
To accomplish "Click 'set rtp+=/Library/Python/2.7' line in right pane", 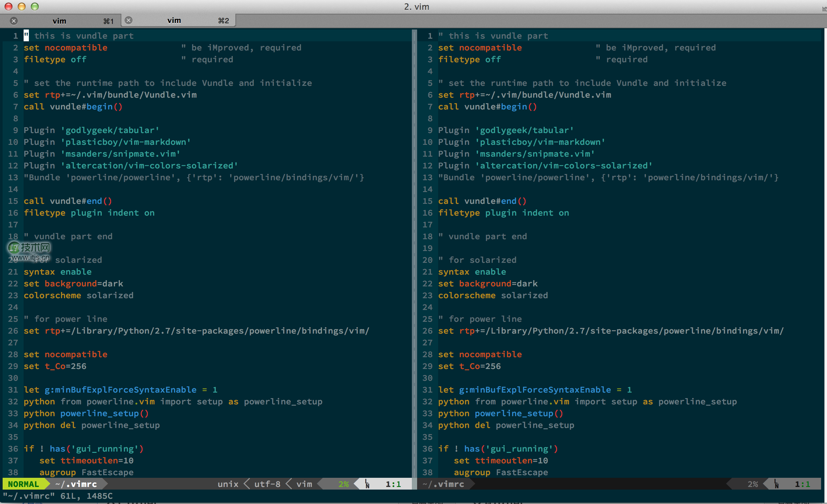I will point(611,331).
